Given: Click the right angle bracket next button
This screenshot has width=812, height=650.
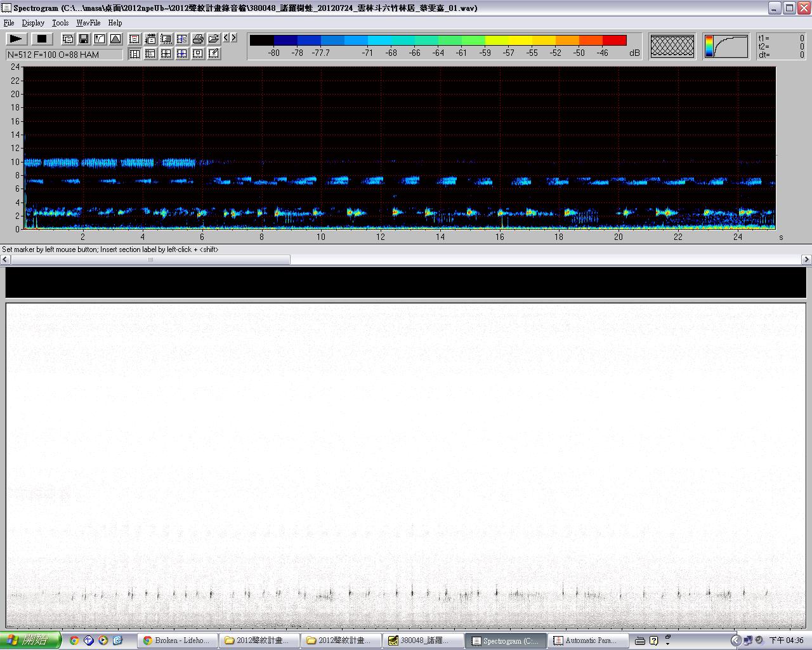Looking at the screenshot, I should tap(234, 38).
